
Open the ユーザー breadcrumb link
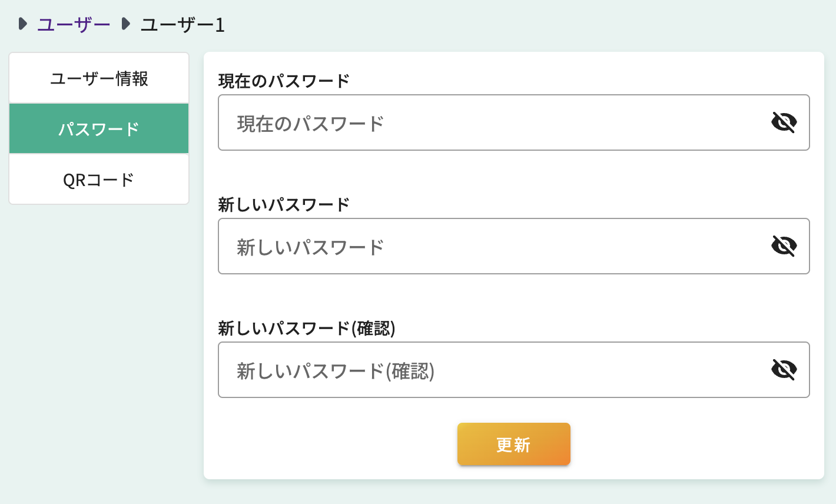(x=72, y=24)
